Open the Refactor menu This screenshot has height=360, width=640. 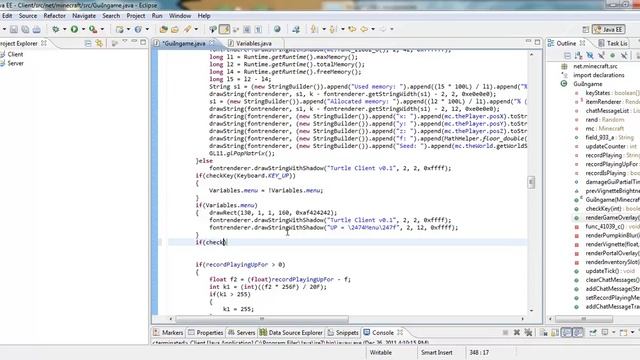click(55, 16)
